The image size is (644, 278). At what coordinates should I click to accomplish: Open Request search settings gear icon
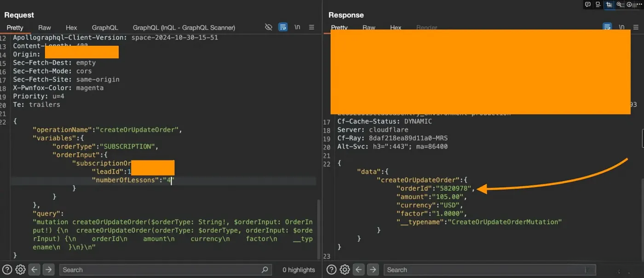pyautogui.click(x=20, y=270)
